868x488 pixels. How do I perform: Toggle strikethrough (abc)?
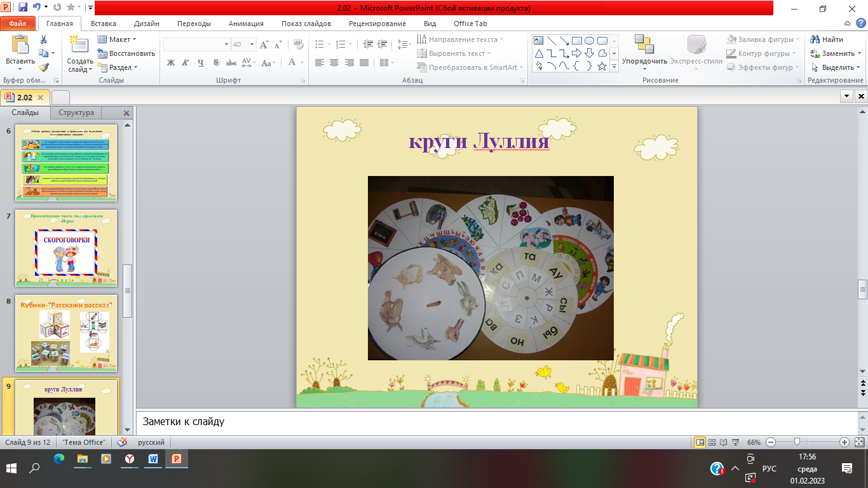231,62
